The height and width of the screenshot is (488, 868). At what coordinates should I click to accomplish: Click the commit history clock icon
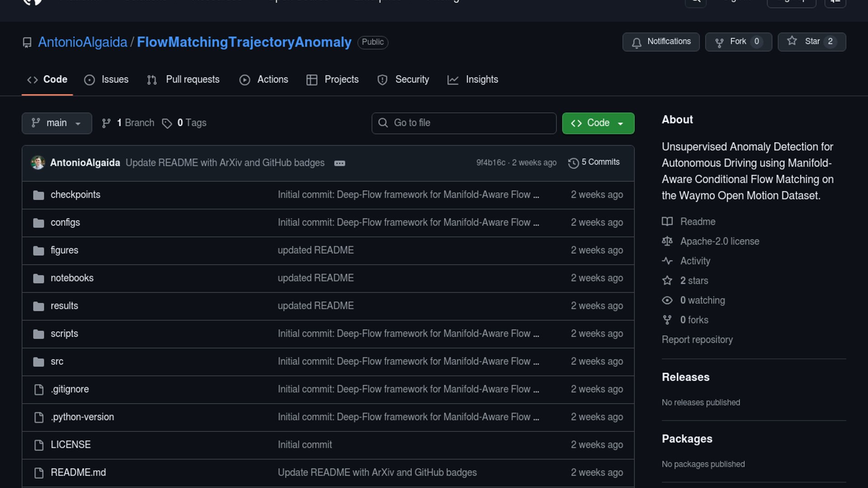click(x=573, y=163)
